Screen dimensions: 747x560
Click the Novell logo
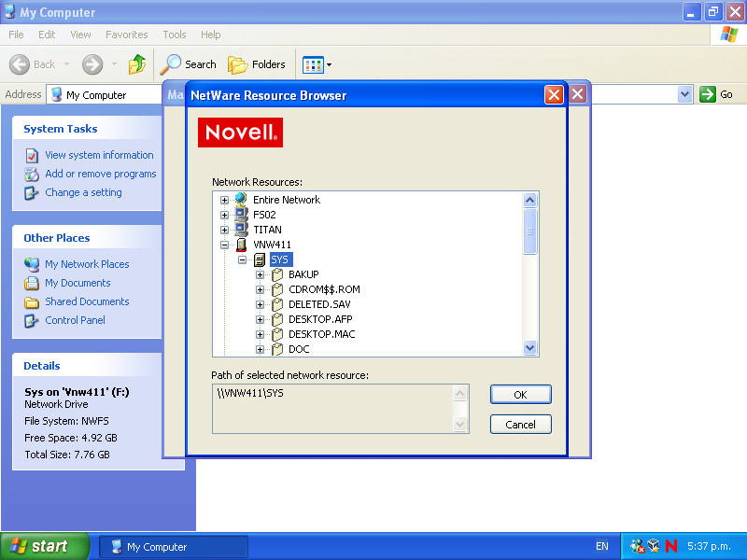[240, 133]
